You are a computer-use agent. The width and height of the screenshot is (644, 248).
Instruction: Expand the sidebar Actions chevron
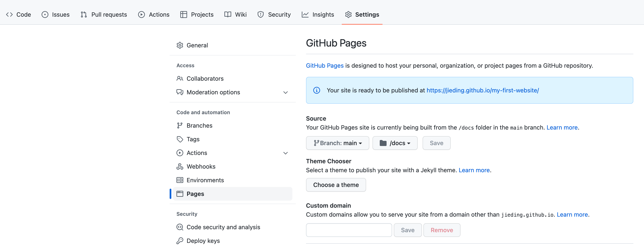285,153
